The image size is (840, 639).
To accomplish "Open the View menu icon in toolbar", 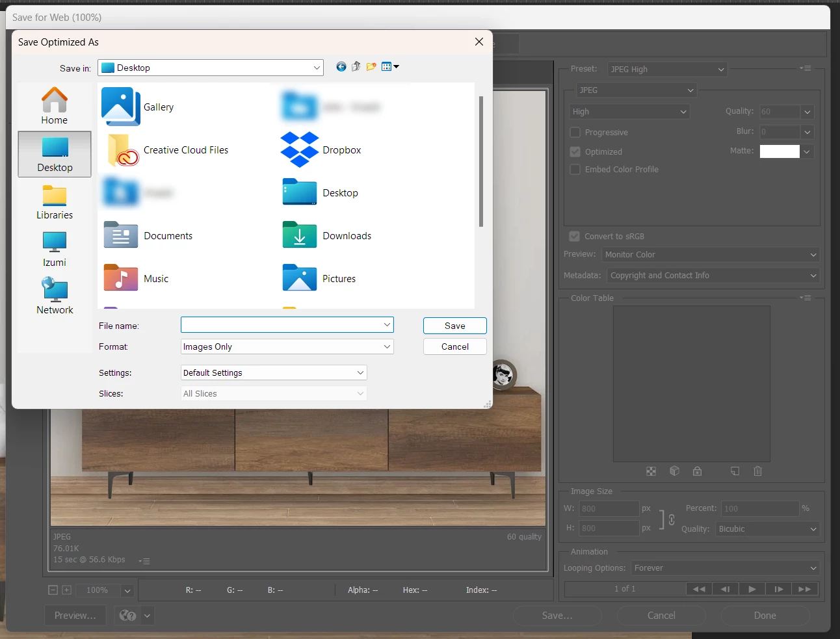I will 390,67.
